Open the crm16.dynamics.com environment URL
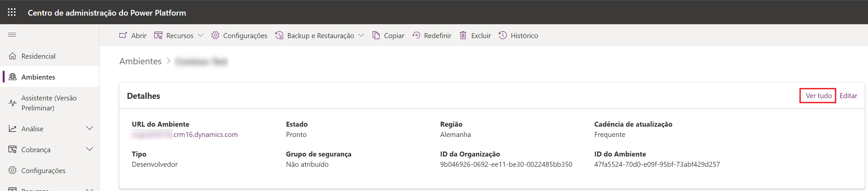This screenshot has width=868, height=191. [x=185, y=134]
